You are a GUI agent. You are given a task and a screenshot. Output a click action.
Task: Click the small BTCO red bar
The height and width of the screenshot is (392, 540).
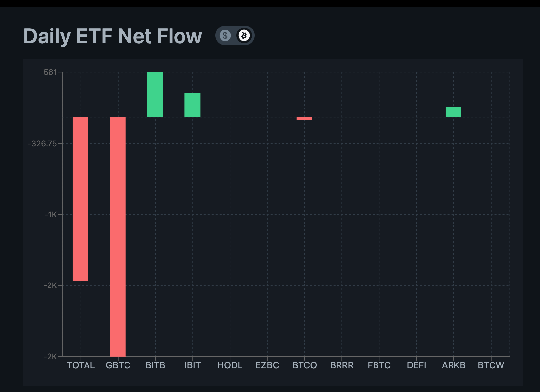click(304, 119)
